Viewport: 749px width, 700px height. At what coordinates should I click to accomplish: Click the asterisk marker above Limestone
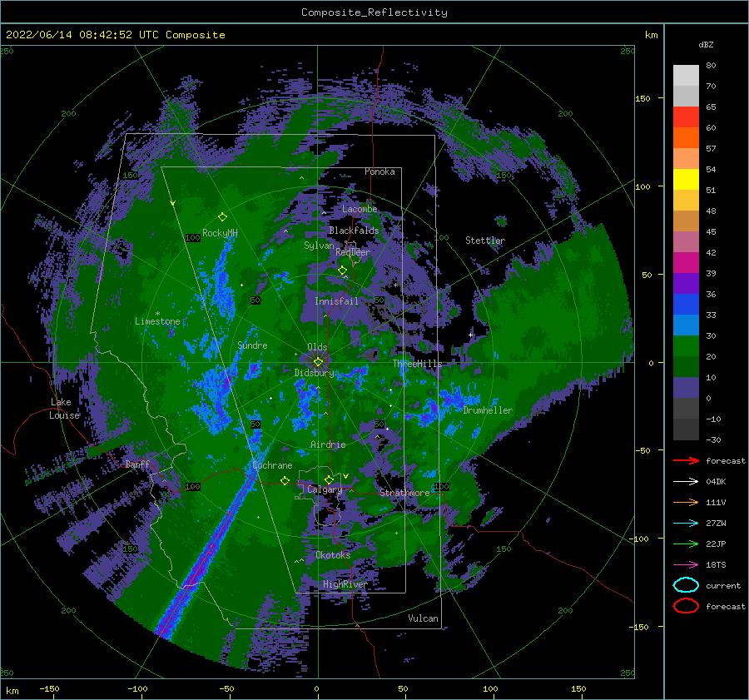tap(157, 314)
